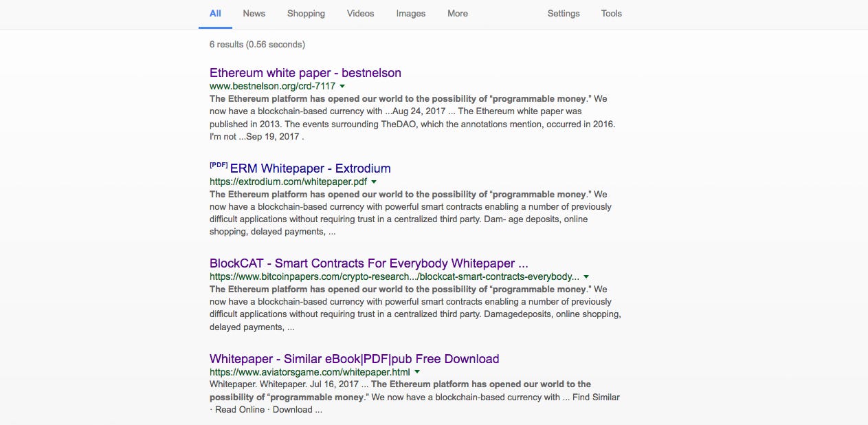Open the Settings menu
Viewport: 868px width, 425px height.
(564, 13)
